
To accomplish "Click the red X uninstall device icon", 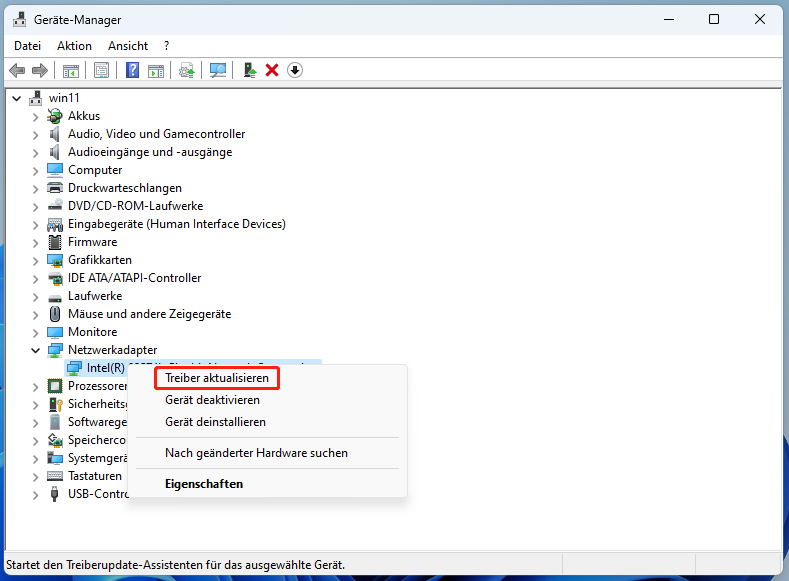I will click(x=272, y=70).
